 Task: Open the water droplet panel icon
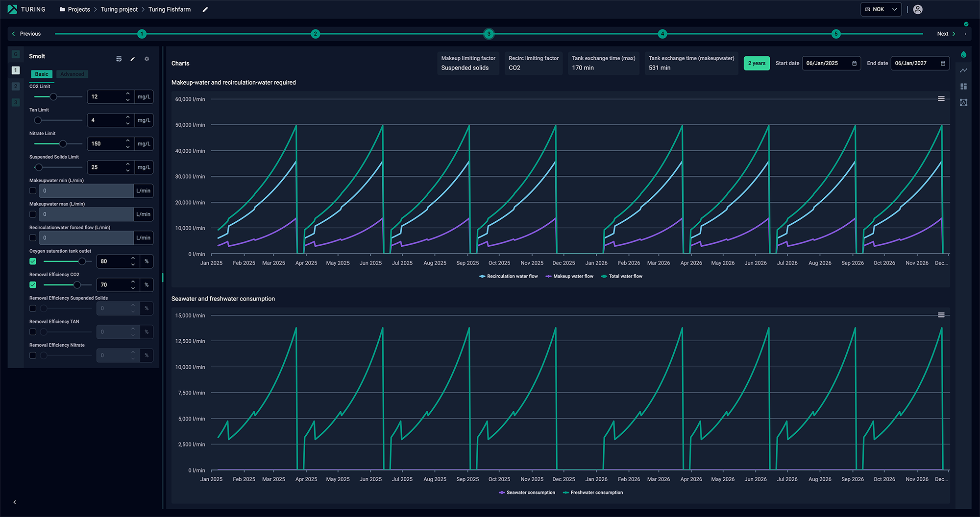[x=963, y=54]
